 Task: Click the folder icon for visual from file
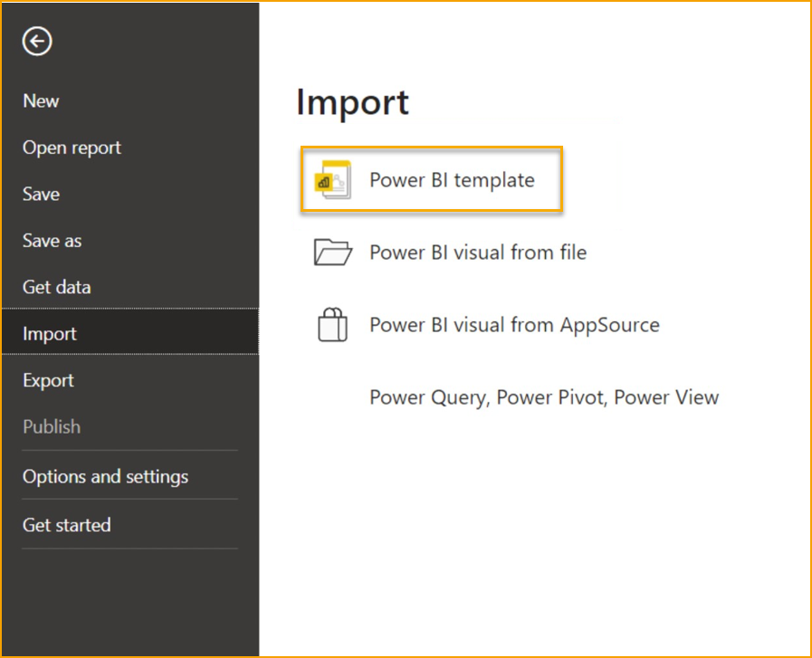click(332, 253)
